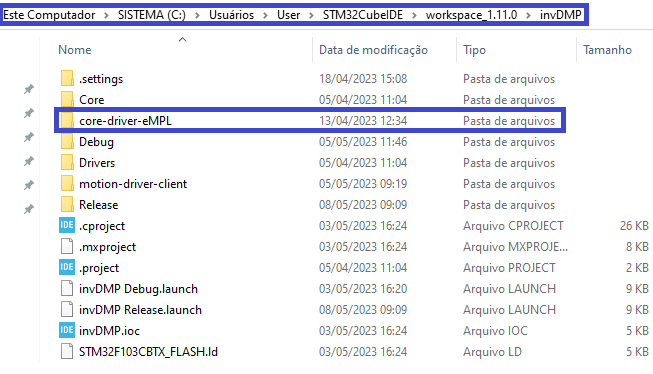Click the .settings folder icon
This screenshot has width=653, height=374.
point(67,78)
